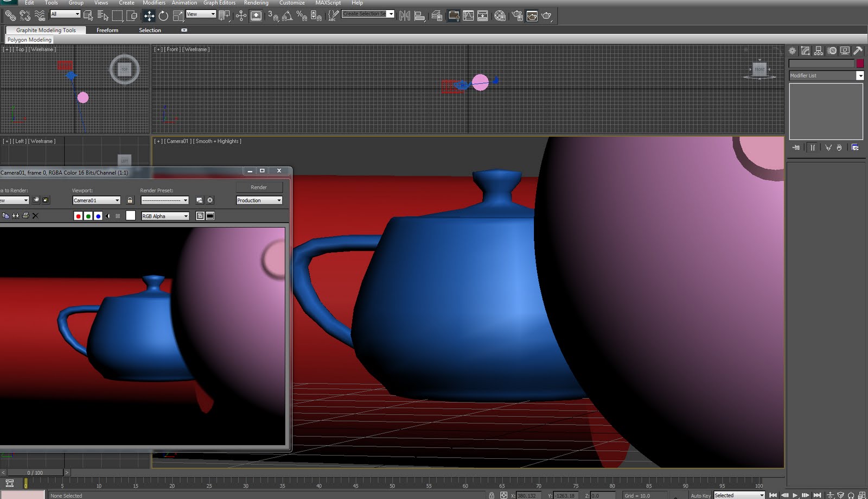Click the object color swatch in Modify panel
Screen dimensions: 868x499
(860, 64)
